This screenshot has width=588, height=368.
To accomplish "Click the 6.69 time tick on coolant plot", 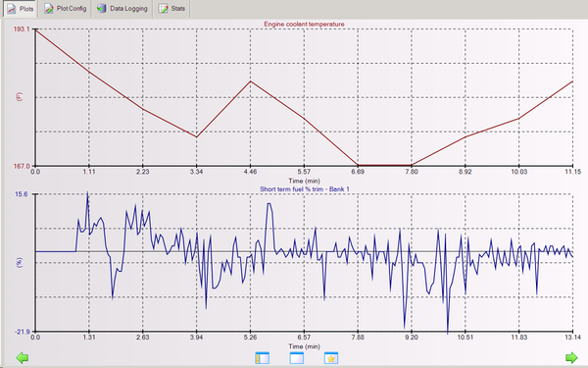I will [358, 172].
